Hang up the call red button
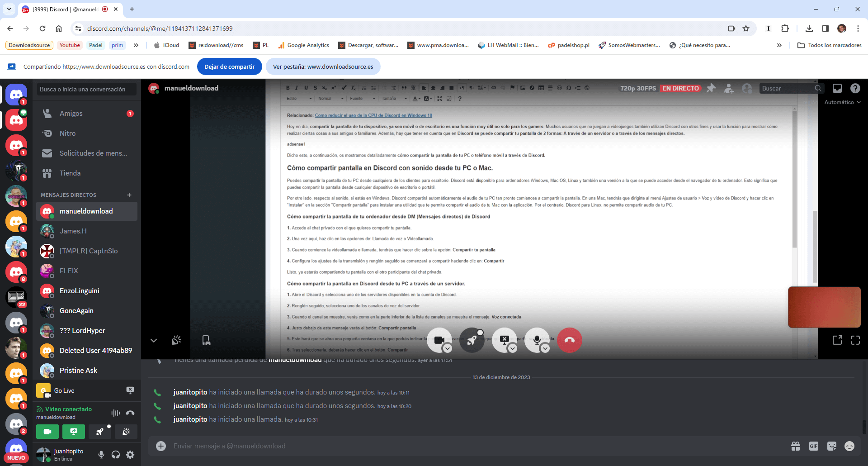868x466 pixels. coord(570,340)
